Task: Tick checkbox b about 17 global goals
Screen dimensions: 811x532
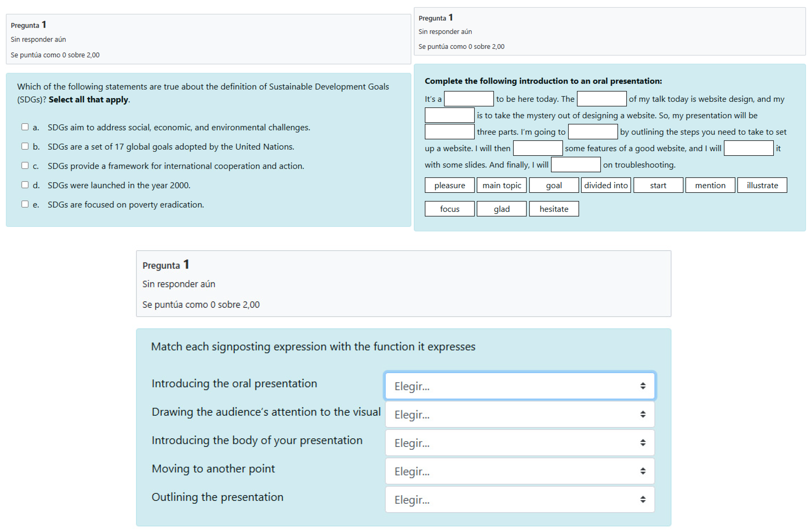Action: pyautogui.click(x=25, y=146)
